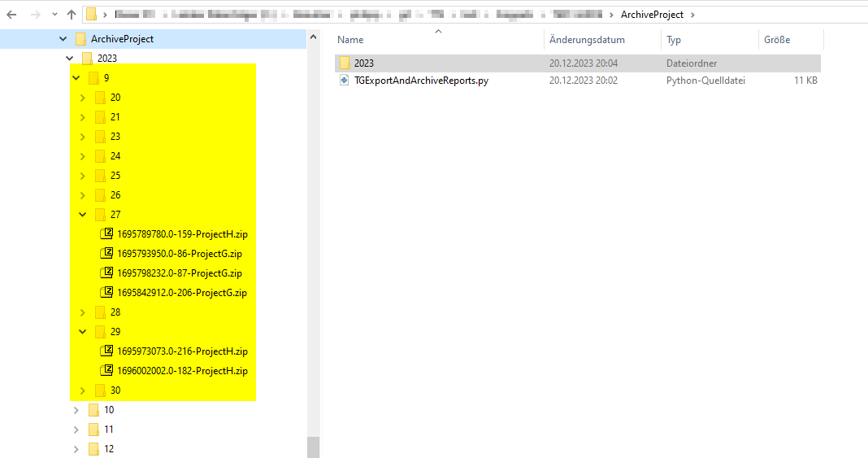Select 1695798232.0-87-ProjectG.zip file name
The width and height of the screenshot is (868, 458).
tap(180, 273)
